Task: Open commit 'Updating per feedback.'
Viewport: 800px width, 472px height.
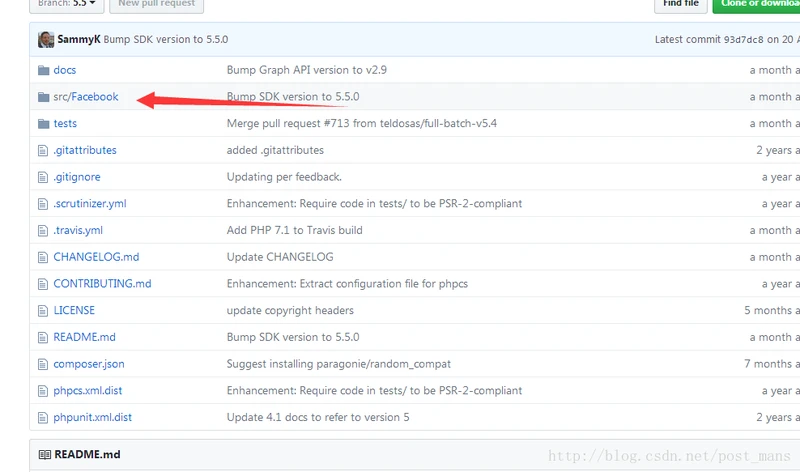Action: [284, 177]
